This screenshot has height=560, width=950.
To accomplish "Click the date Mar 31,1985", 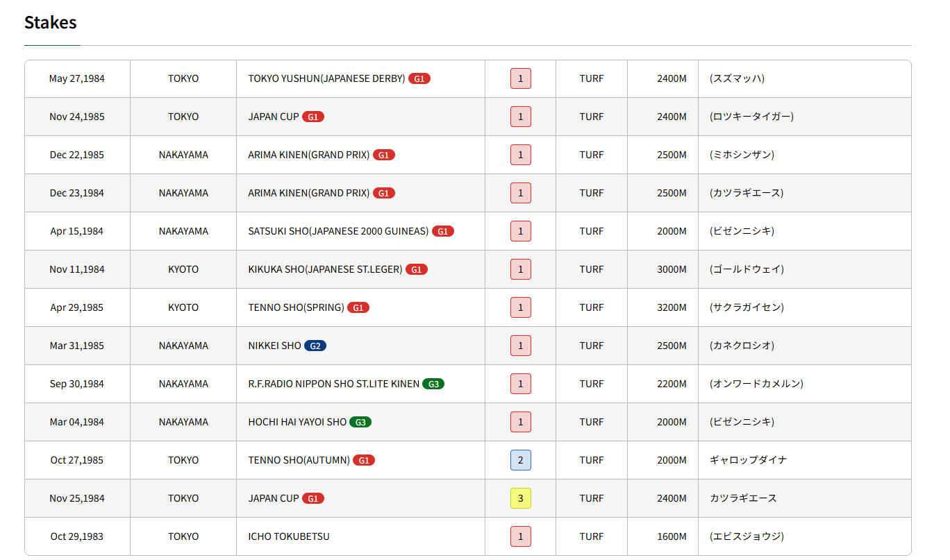I will (x=77, y=346).
